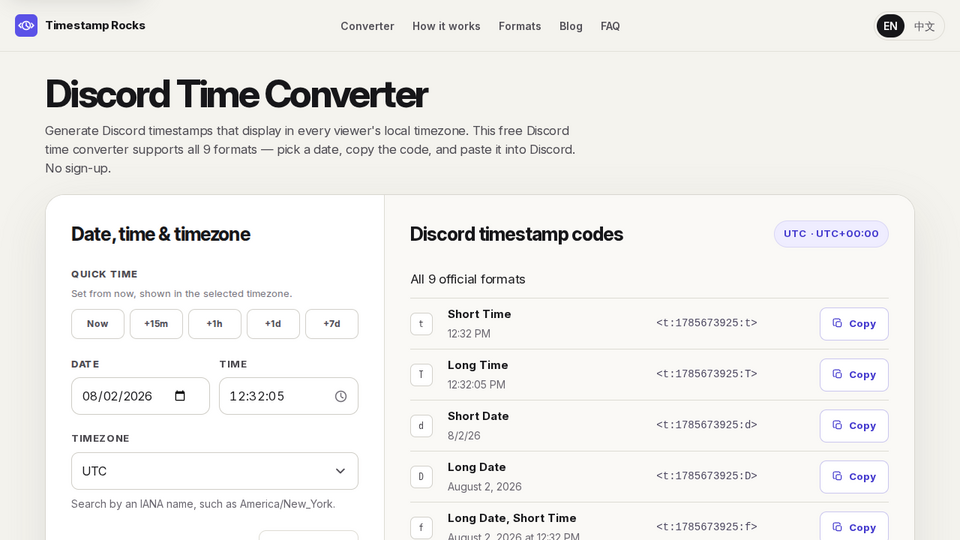Open the FAQ nav item
This screenshot has width=960, height=540.
(610, 26)
